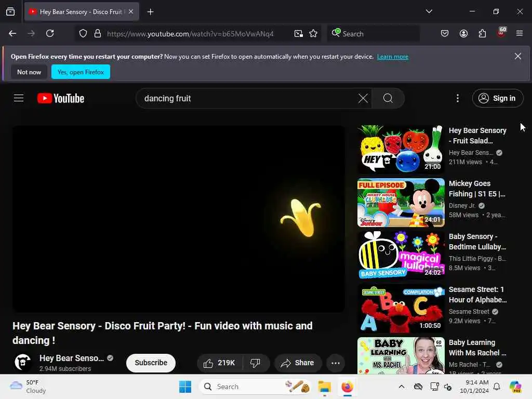Image resolution: width=532 pixels, height=399 pixels.
Task: Open a new browser tab
Action: coord(150,12)
